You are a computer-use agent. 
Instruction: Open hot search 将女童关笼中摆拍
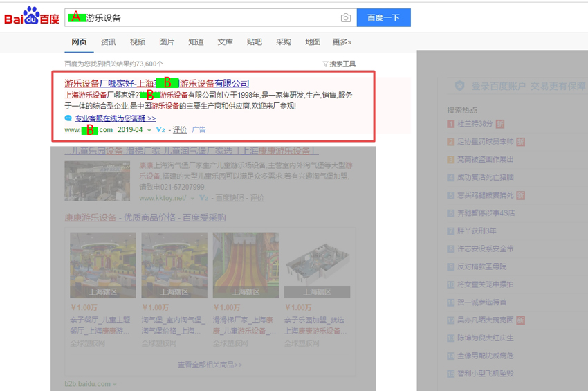[485, 284]
